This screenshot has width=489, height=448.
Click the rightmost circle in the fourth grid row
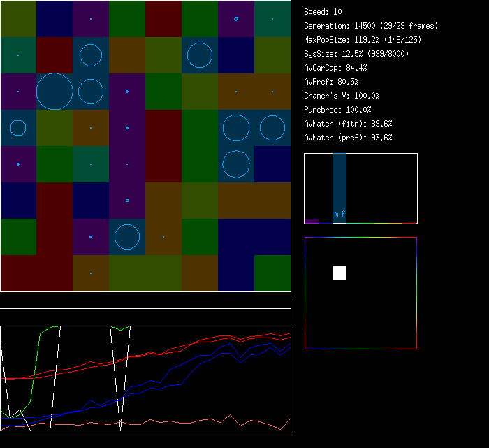coord(272,128)
